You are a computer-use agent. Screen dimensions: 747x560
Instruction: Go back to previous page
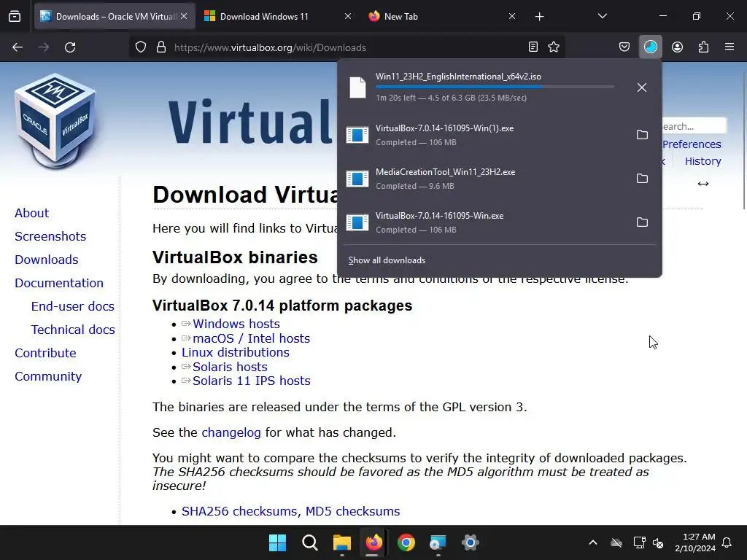(x=18, y=47)
